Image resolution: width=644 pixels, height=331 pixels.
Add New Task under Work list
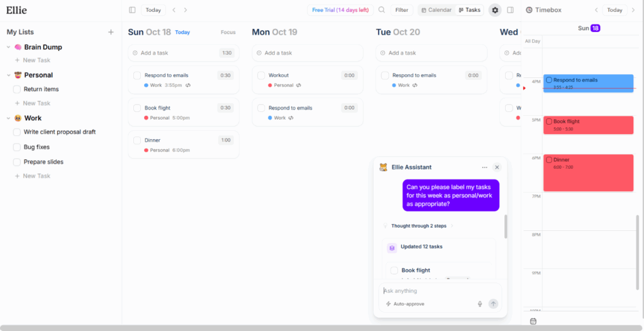[33, 176]
